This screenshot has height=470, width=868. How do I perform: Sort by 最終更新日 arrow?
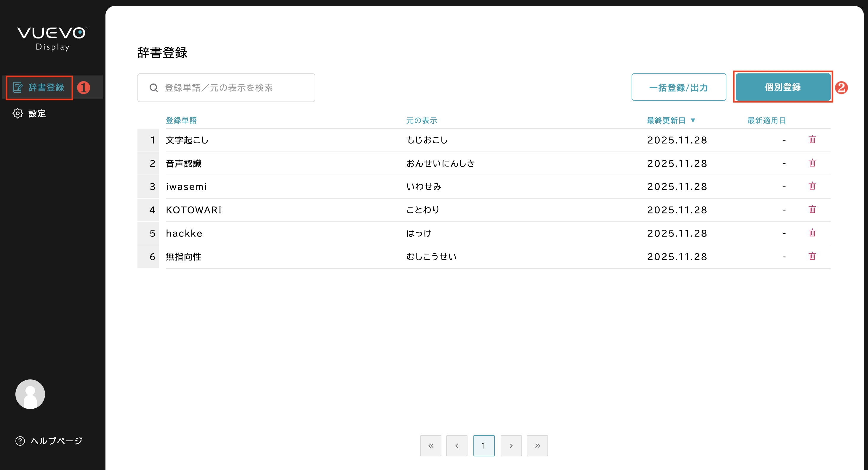pyautogui.click(x=693, y=120)
